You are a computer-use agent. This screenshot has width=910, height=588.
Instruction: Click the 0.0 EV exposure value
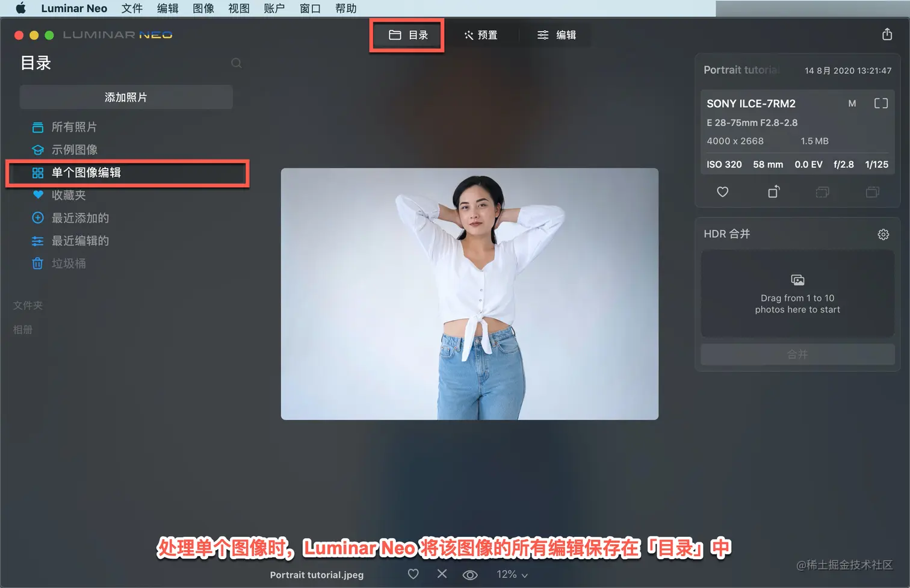click(808, 164)
